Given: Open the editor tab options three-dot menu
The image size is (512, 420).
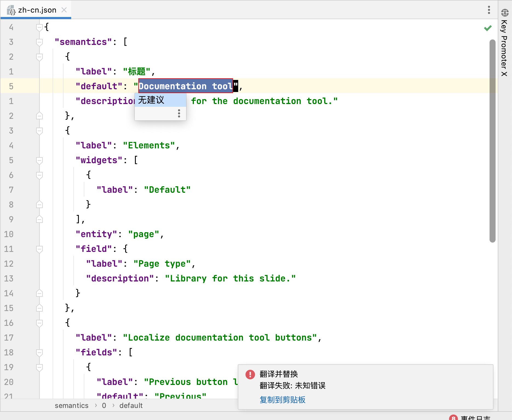Looking at the screenshot, I should [489, 10].
